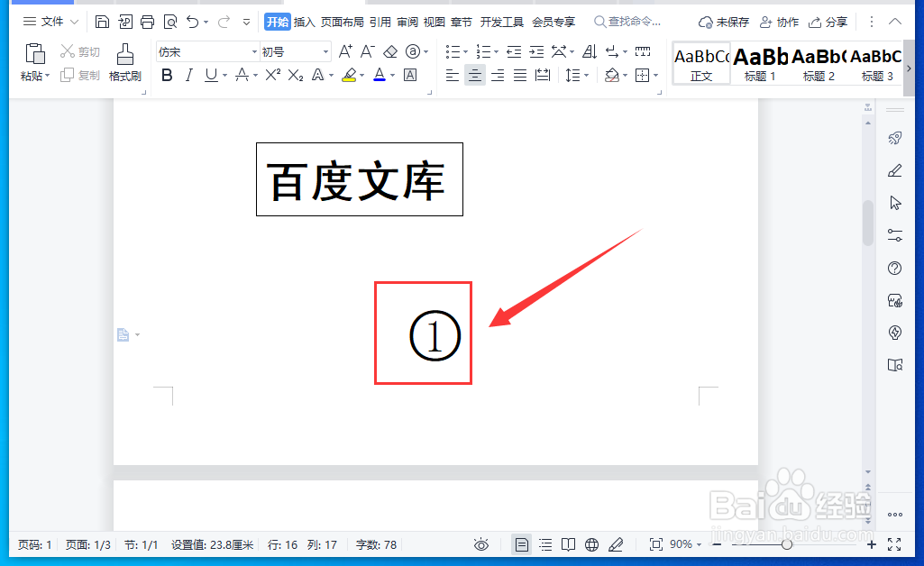Expand the line spacing dropdown
924x566 pixels.
point(586,76)
